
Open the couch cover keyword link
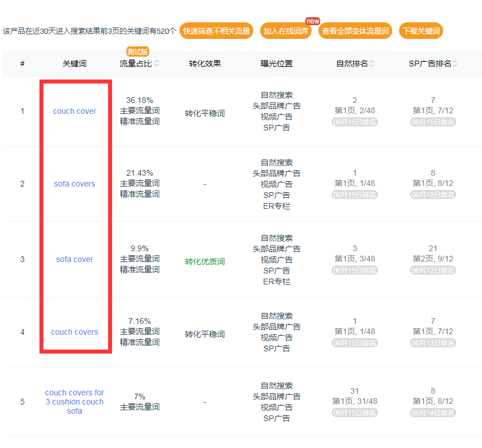(x=75, y=111)
